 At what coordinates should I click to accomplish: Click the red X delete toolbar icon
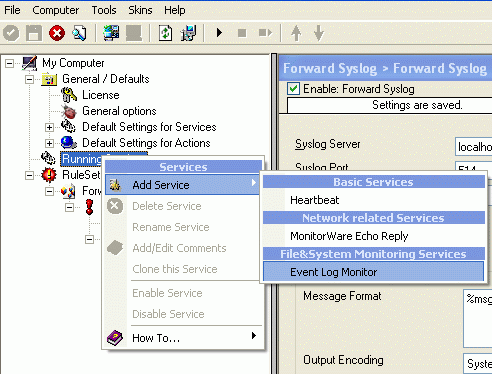[x=57, y=33]
